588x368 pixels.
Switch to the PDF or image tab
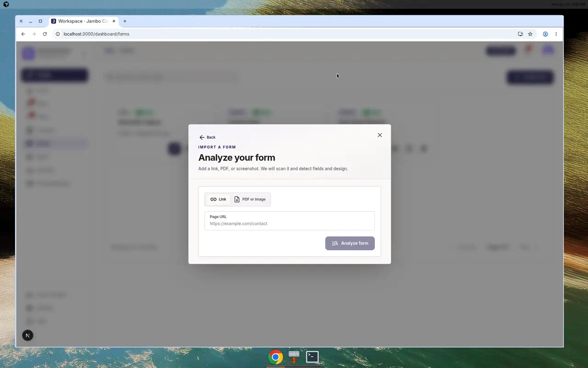coord(250,199)
